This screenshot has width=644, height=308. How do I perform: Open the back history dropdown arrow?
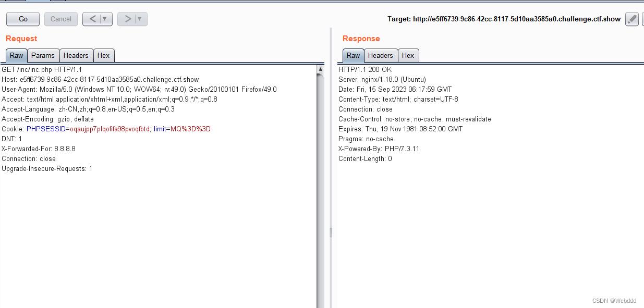pyautogui.click(x=105, y=19)
